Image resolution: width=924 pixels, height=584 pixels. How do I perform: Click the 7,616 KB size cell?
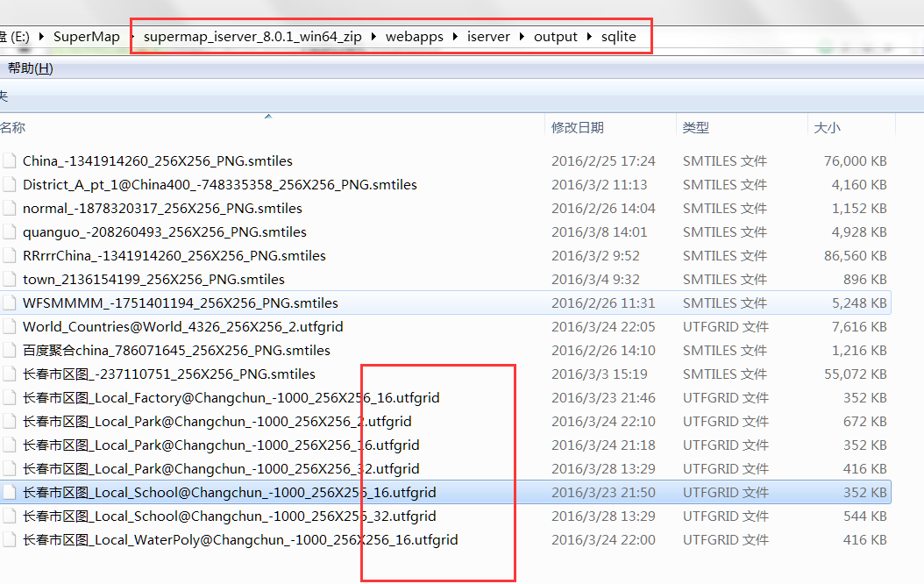click(x=859, y=326)
